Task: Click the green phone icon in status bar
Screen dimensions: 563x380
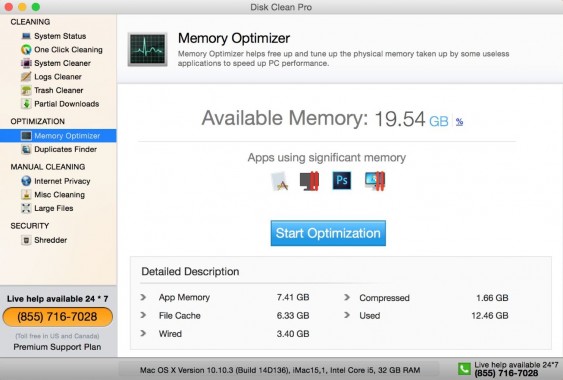Action: [464, 369]
